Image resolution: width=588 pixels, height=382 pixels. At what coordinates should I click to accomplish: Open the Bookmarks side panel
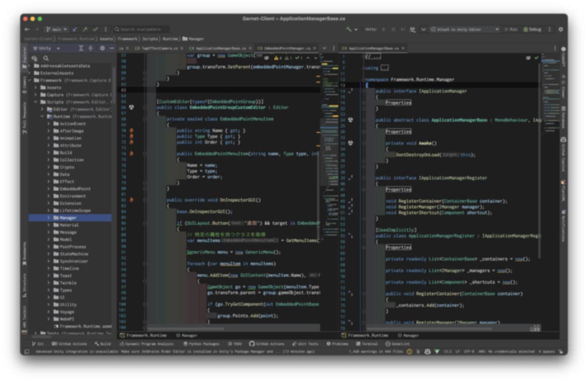click(x=24, y=253)
